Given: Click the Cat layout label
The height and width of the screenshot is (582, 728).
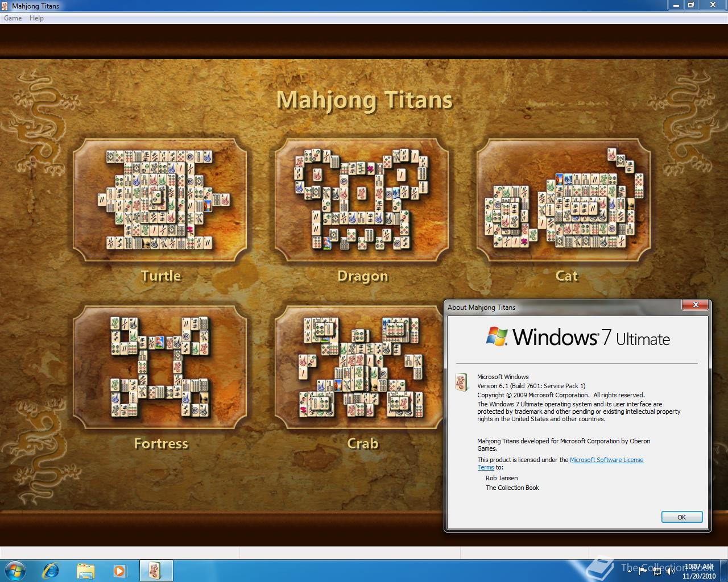Looking at the screenshot, I should tap(566, 276).
